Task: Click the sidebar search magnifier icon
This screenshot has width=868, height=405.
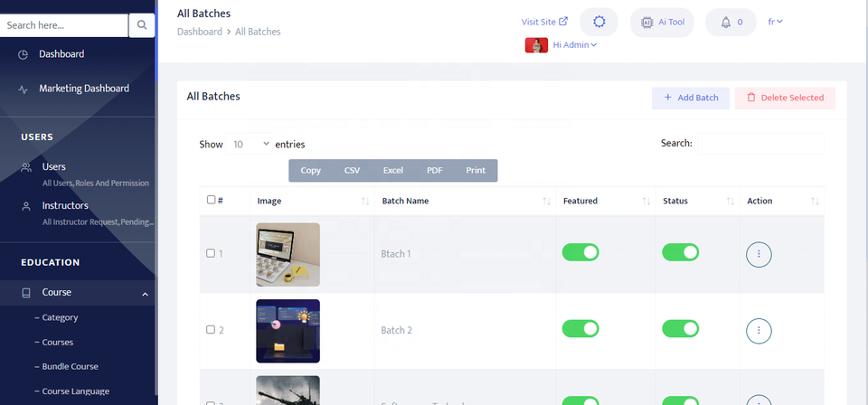Action: pos(142,25)
